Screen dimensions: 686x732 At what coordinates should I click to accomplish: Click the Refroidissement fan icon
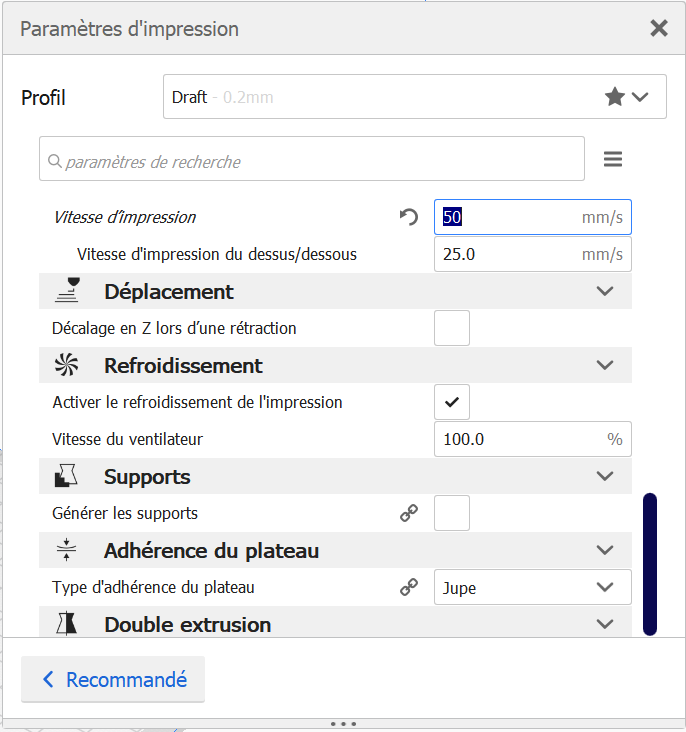tap(67, 365)
